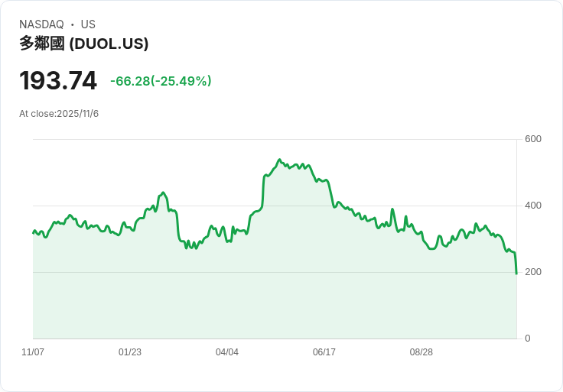The height and width of the screenshot is (392, 563).
Task: Click the 04/04 x-axis date label
Action: tap(227, 352)
